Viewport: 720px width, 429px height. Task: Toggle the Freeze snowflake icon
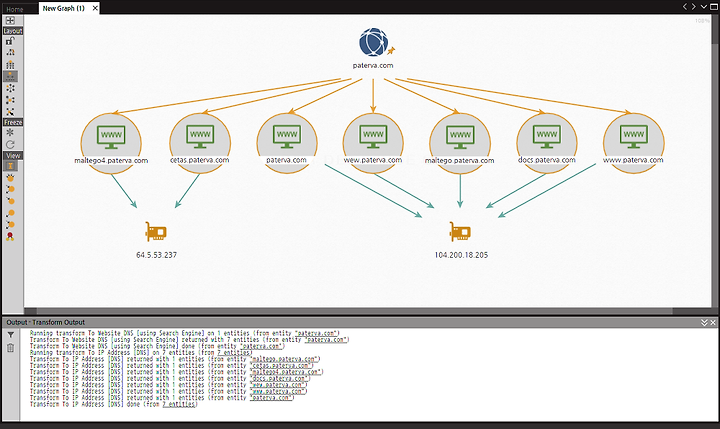(x=10, y=133)
